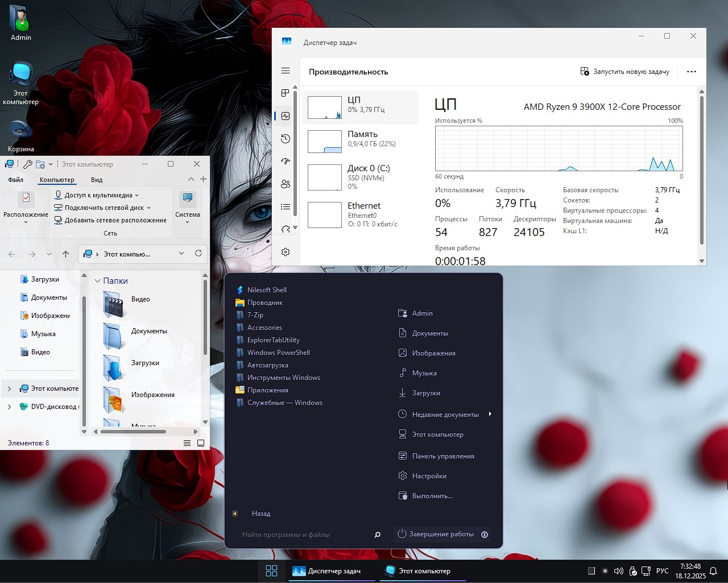Open the Processes view in Task Manager

[285, 93]
